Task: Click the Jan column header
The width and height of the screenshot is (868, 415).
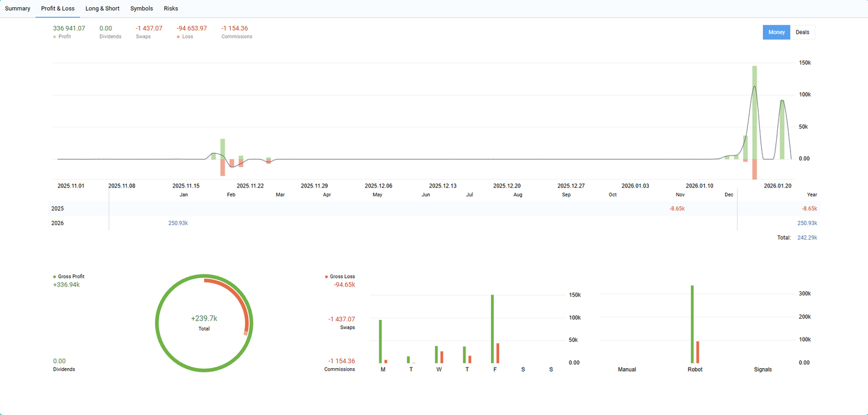Action: tap(183, 195)
